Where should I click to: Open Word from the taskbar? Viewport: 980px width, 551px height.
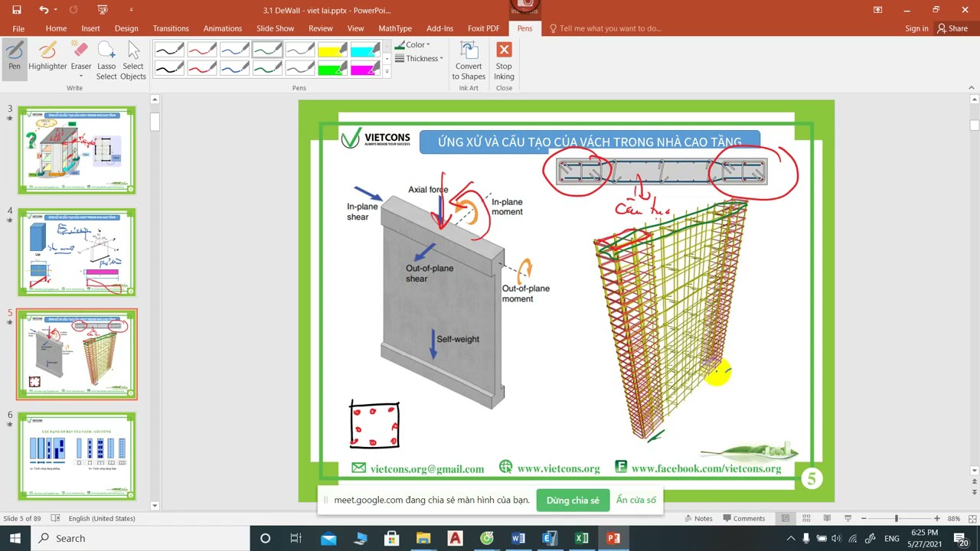click(518, 538)
